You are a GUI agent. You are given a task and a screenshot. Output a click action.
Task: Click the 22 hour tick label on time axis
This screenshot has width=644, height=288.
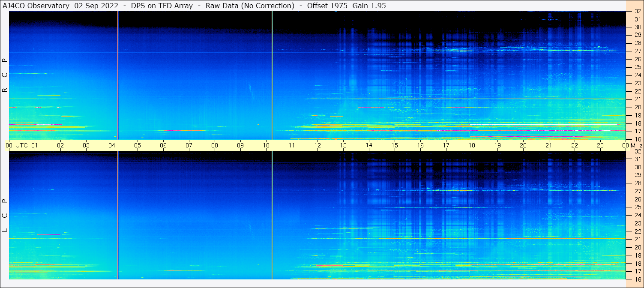click(575, 145)
